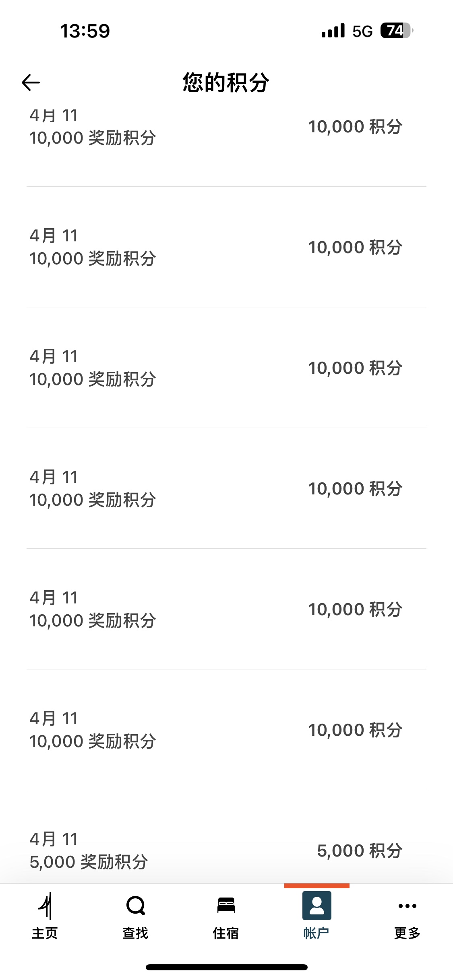Tap the cellular signal bars icon
This screenshot has height=980, width=453.
point(333,31)
